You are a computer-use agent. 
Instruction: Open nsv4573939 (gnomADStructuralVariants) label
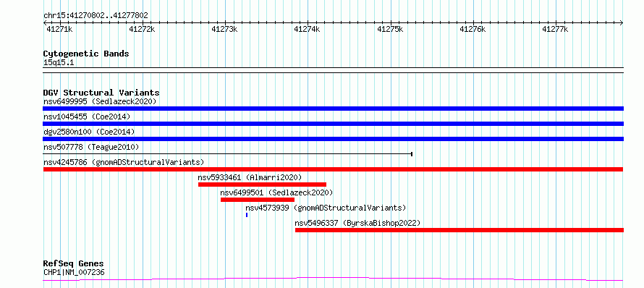(x=326, y=208)
